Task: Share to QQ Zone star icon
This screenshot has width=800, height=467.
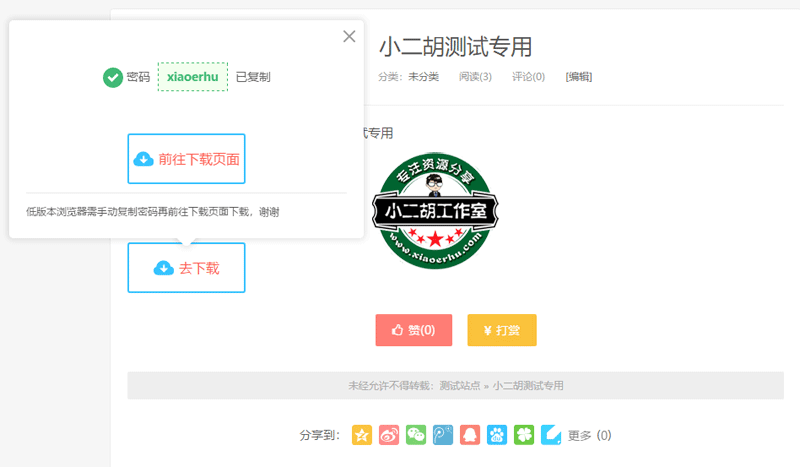Action: point(362,435)
